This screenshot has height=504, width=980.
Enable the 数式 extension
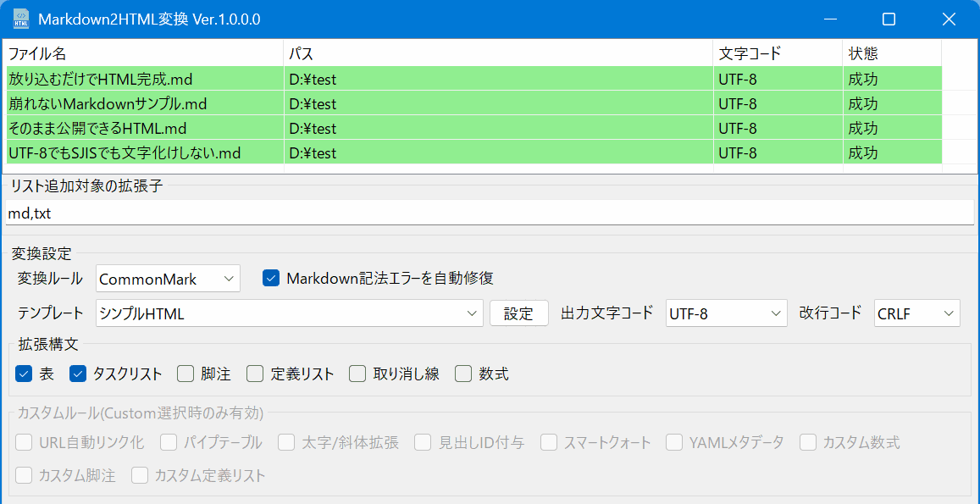(462, 373)
